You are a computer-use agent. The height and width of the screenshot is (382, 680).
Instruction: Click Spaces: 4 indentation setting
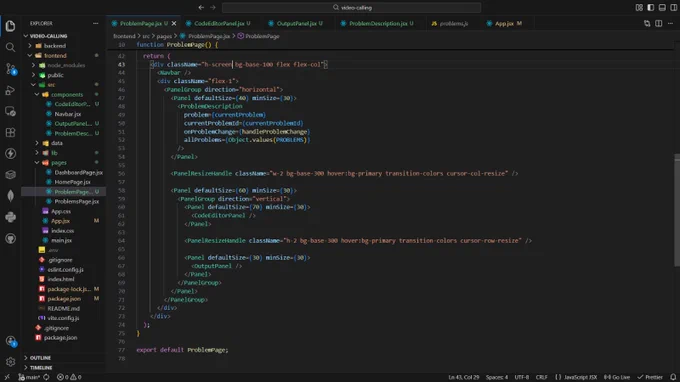tap(497, 377)
